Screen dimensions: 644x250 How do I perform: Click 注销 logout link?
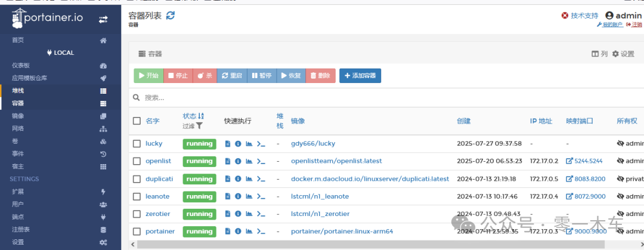tap(634, 24)
